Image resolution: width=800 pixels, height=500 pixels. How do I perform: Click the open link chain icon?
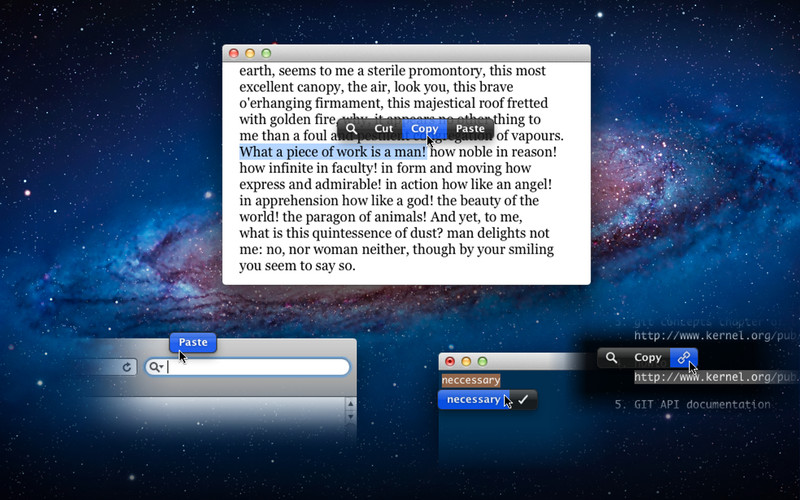684,357
